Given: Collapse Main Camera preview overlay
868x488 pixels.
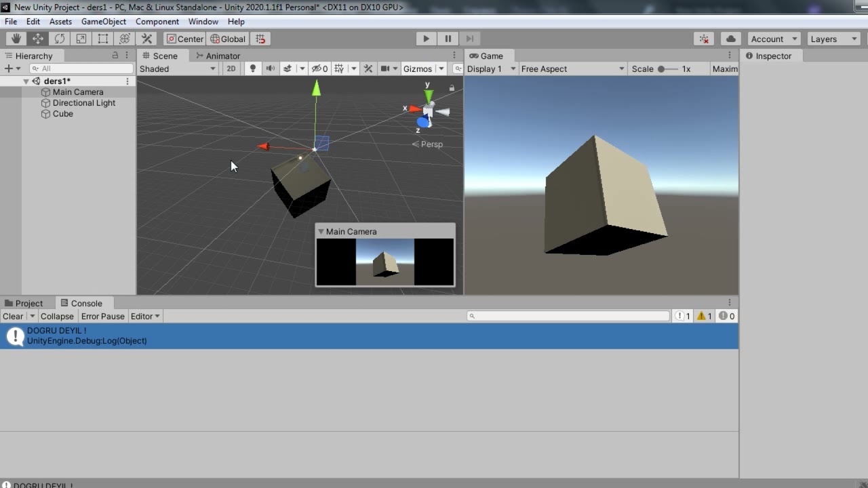Looking at the screenshot, I should (x=321, y=231).
